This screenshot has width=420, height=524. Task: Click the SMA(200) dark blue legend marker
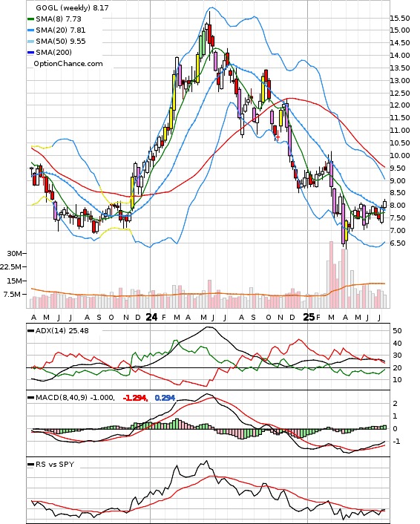[30, 53]
